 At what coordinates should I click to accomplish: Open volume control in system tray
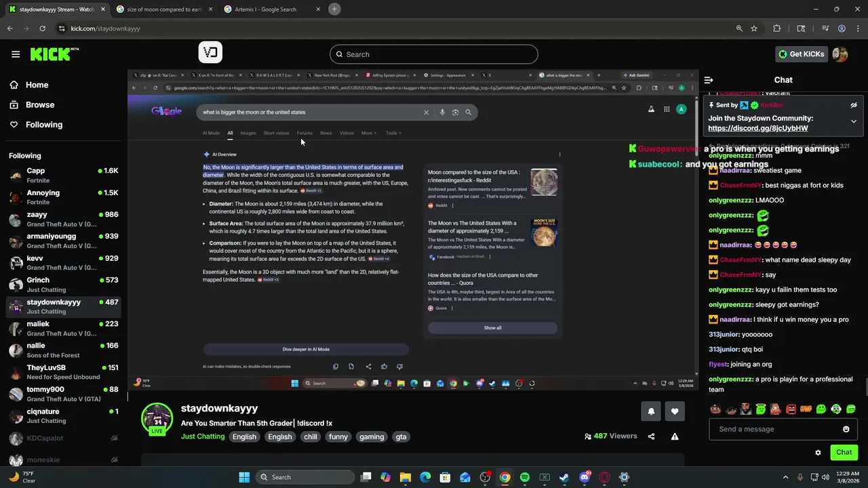[x=825, y=477]
